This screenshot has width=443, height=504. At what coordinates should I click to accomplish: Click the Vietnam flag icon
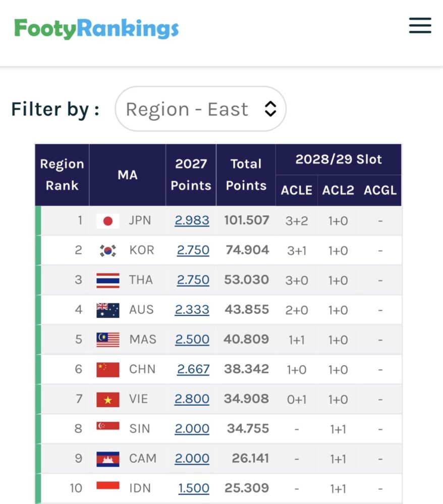[108, 400]
